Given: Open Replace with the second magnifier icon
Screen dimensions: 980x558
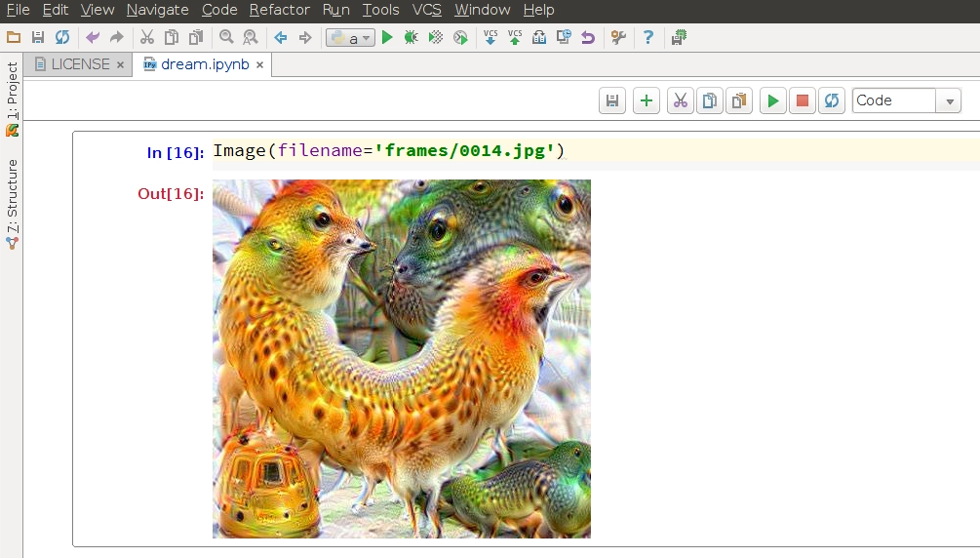Looking at the screenshot, I should point(251,37).
